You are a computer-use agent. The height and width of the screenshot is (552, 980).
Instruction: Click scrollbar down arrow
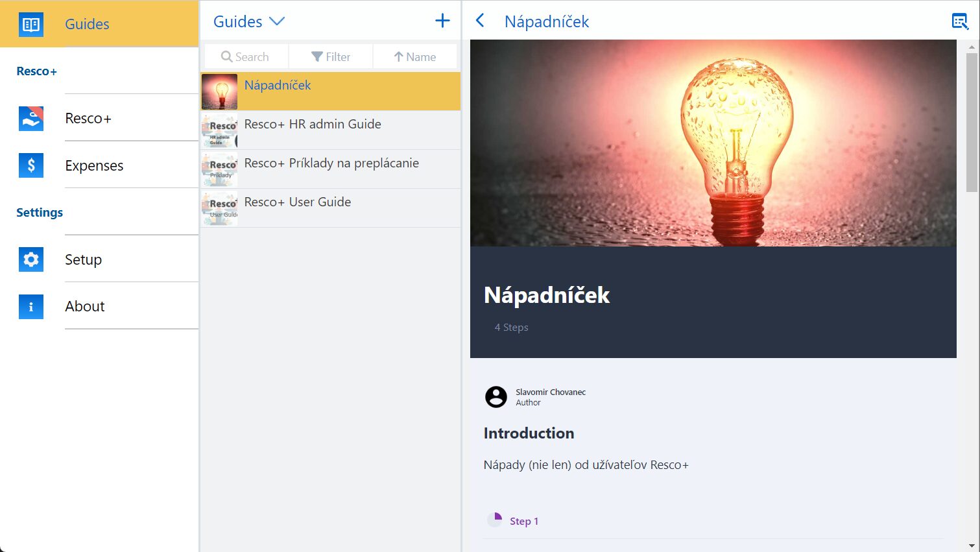point(972,546)
